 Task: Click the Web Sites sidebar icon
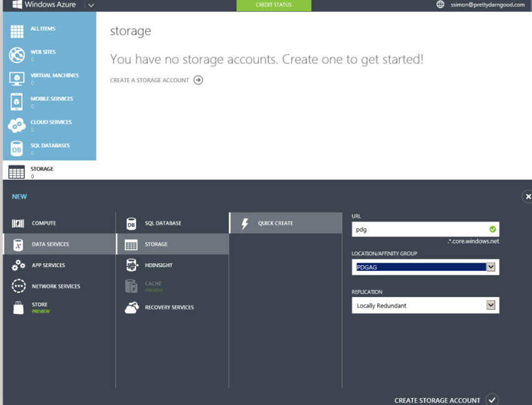coord(17,55)
